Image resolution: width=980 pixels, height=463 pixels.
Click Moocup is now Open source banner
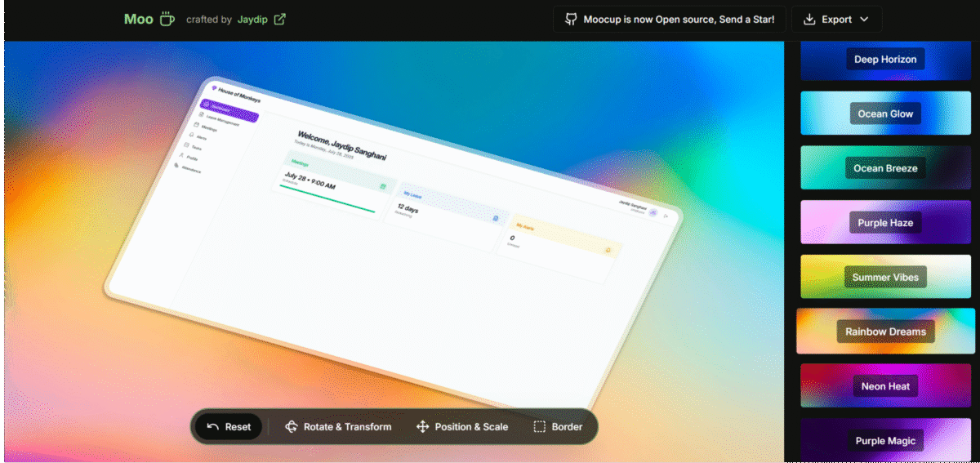coord(670,20)
